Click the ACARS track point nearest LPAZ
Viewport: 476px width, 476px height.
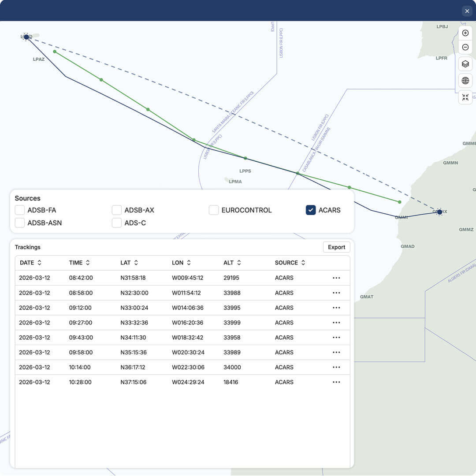coord(55,52)
